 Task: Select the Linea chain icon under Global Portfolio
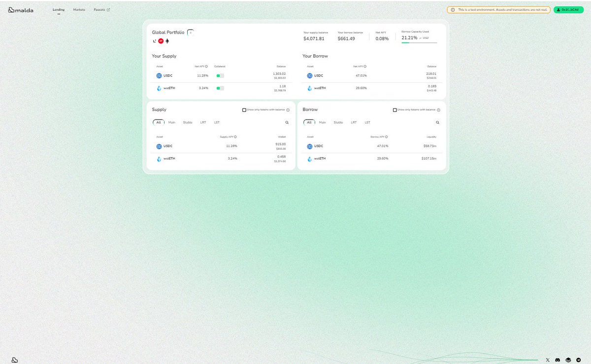154,41
